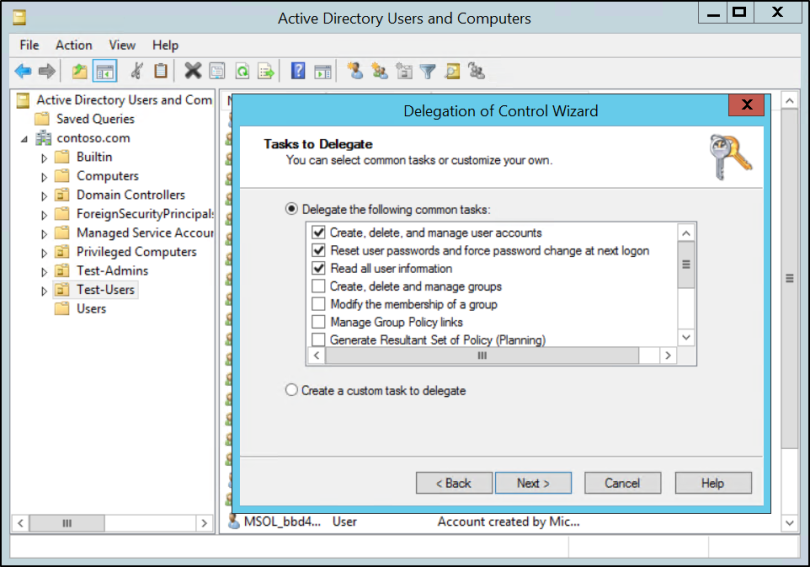Select Create a custom task to delegate
Image resolution: width=810 pixels, height=567 pixels.
pyautogui.click(x=291, y=390)
